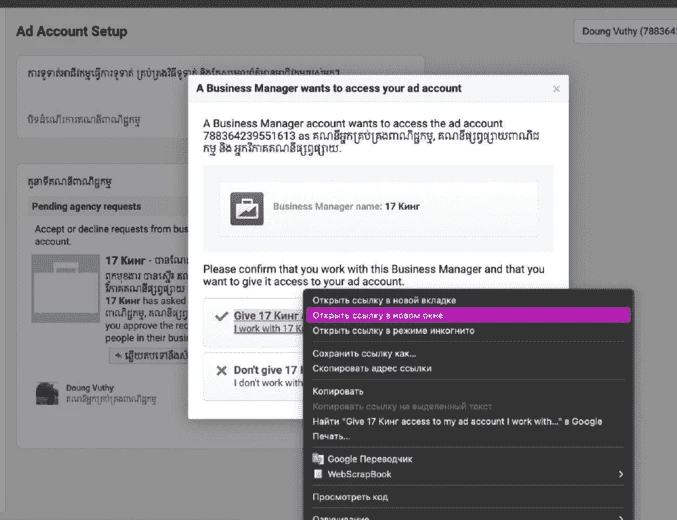Click the 17 Кинг name in pending requests
The image size is (677, 520).
(125, 260)
